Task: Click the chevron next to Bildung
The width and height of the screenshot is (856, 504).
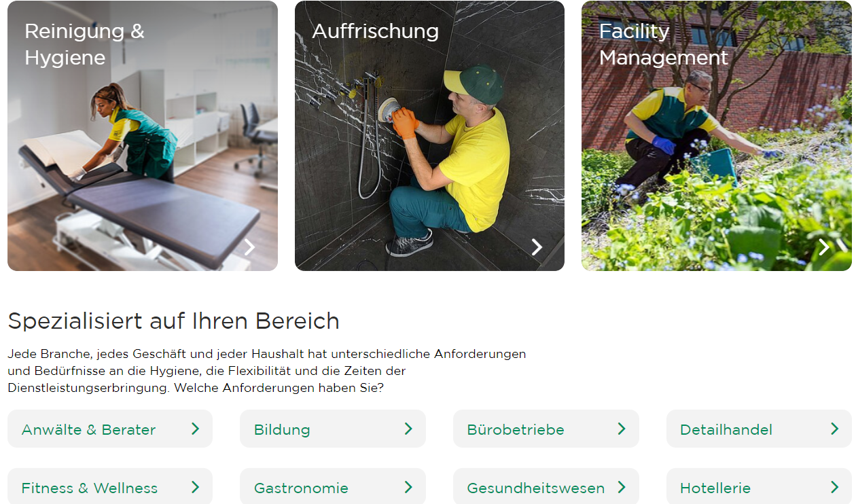Action: pos(408,429)
